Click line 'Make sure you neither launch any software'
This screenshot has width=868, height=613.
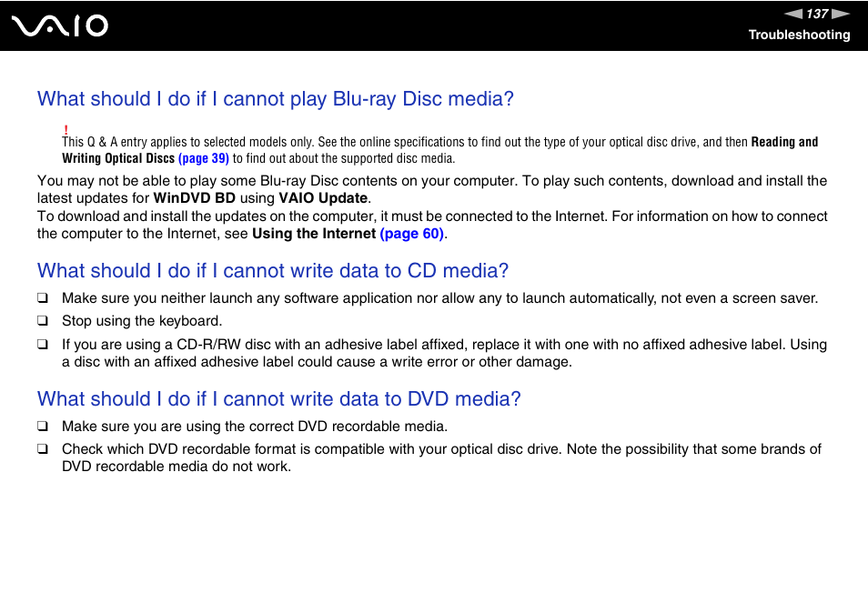click(440, 298)
